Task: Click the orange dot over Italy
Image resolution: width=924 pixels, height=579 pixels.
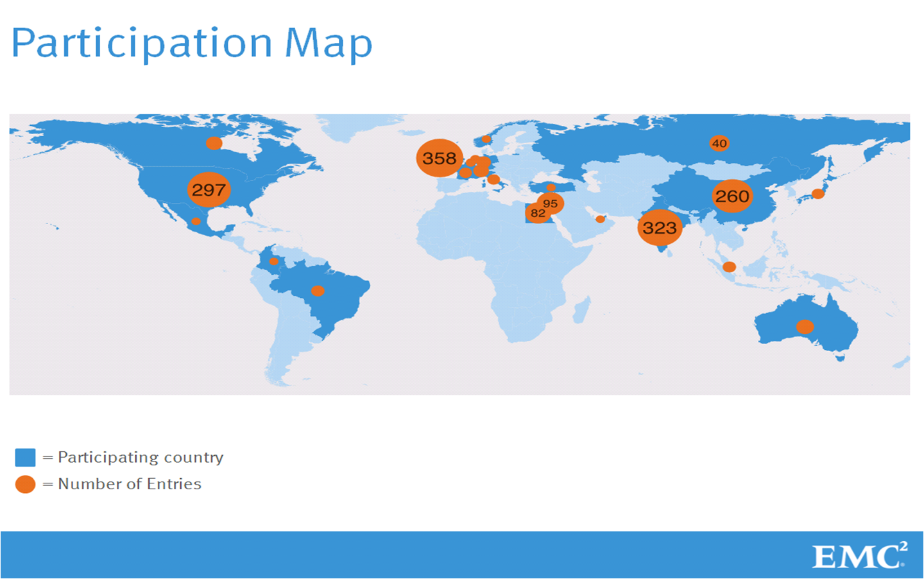Action: pyautogui.click(x=493, y=180)
